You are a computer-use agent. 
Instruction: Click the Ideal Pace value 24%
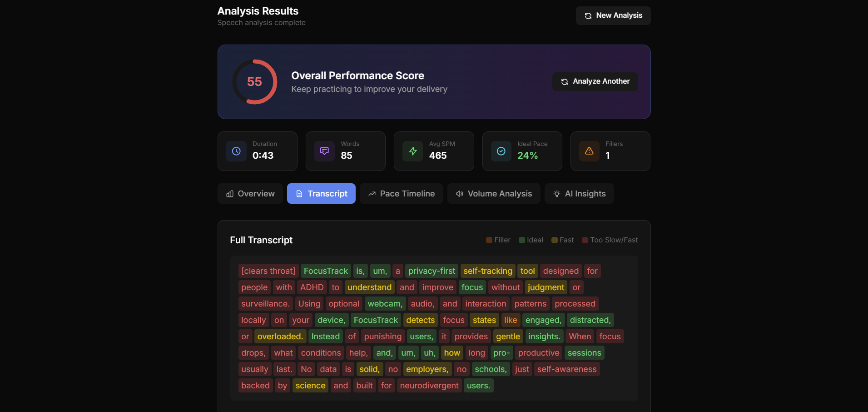(527, 156)
